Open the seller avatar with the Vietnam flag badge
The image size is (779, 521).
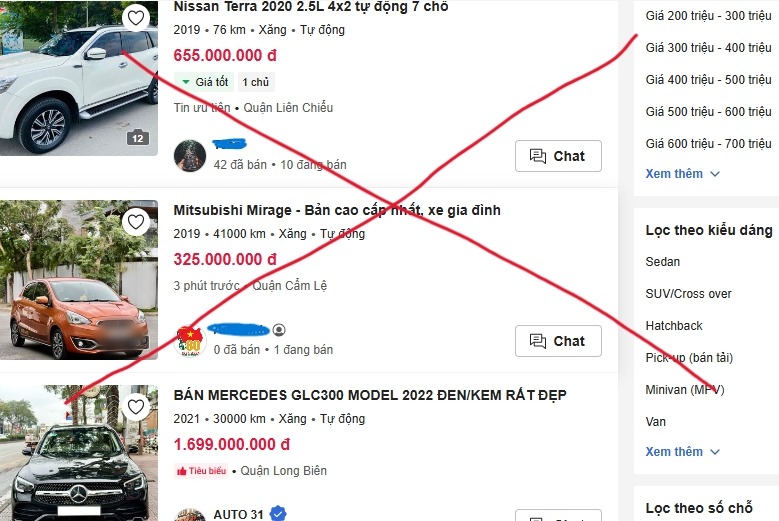[190, 341]
